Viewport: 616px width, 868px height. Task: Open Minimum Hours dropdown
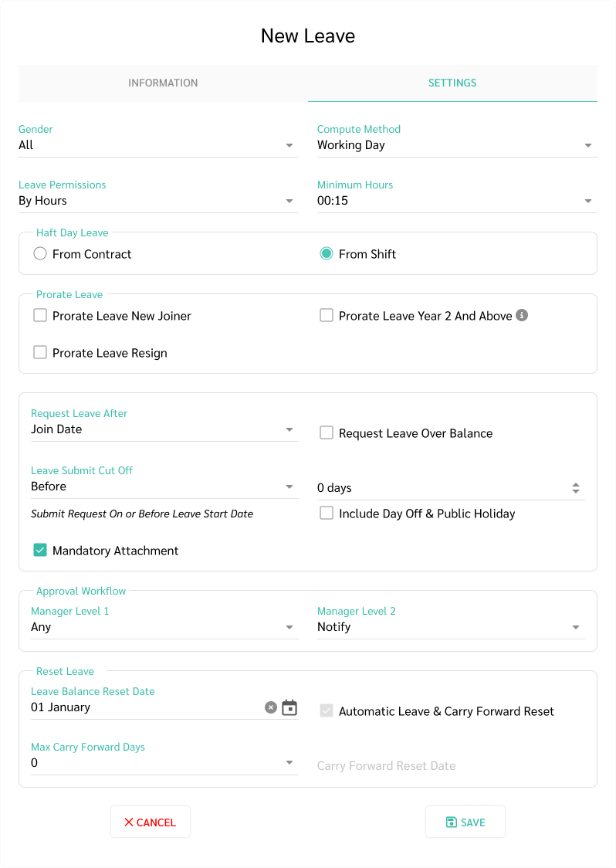tap(457, 200)
